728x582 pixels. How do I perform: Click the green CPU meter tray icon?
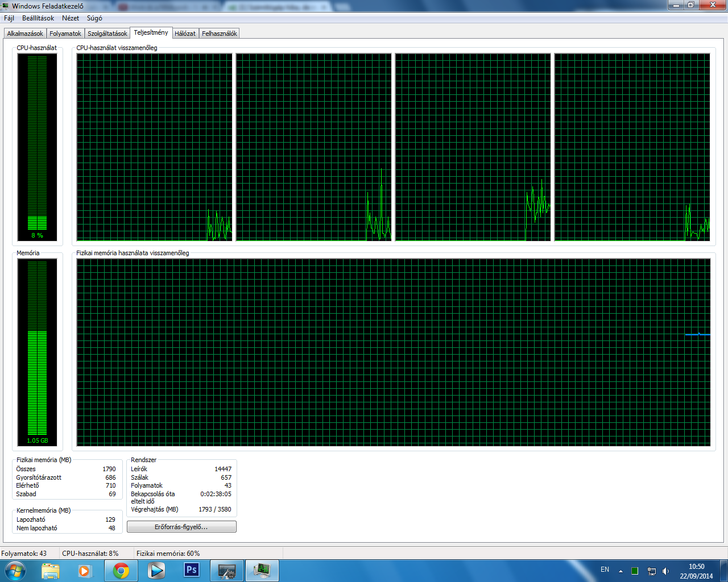coord(635,571)
